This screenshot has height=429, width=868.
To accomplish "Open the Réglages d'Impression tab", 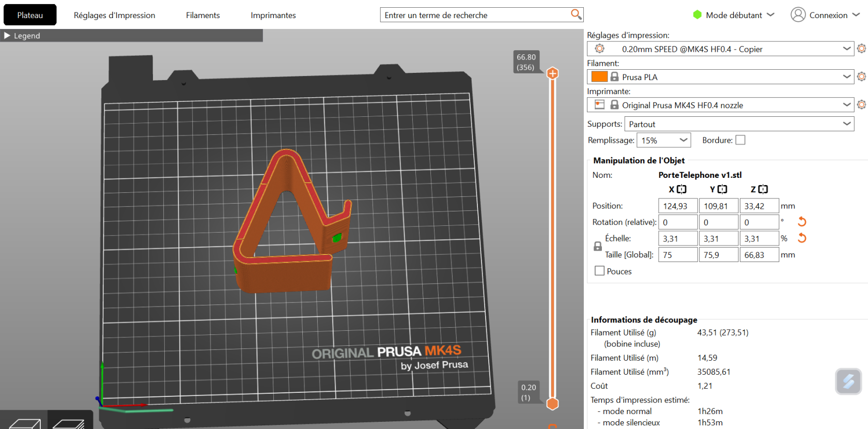I will (114, 15).
